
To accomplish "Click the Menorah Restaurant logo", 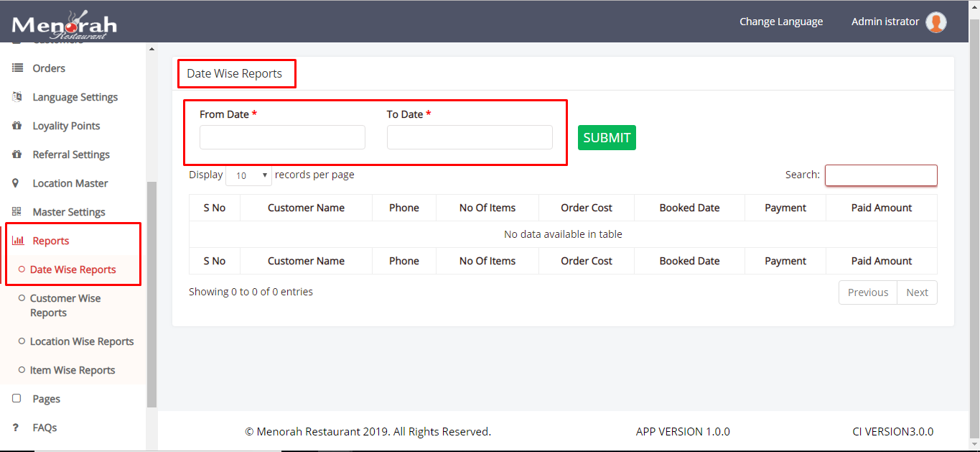I will click(x=64, y=24).
